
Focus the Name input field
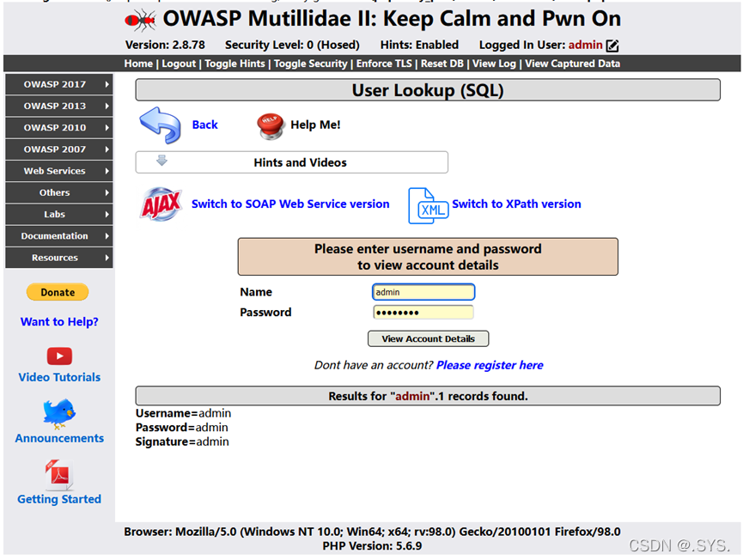[423, 292]
